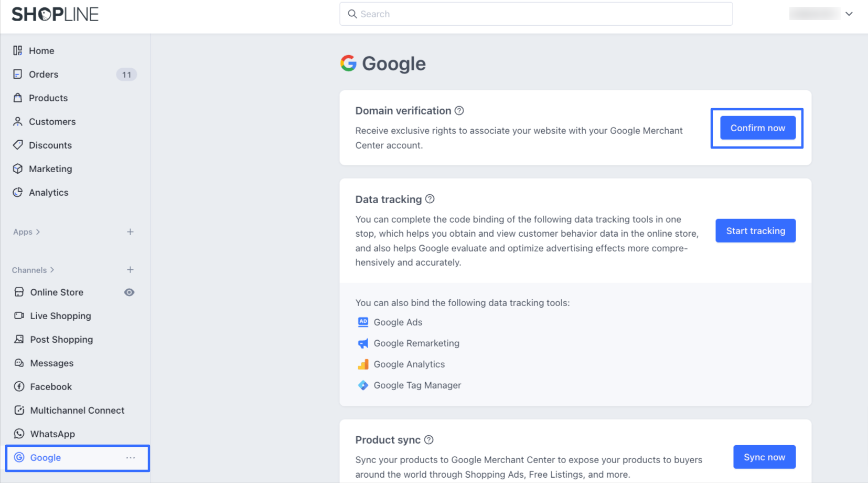The height and width of the screenshot is (483, 868).
Task: Click the SHOPLINE logo
Action: click(55, 14)
